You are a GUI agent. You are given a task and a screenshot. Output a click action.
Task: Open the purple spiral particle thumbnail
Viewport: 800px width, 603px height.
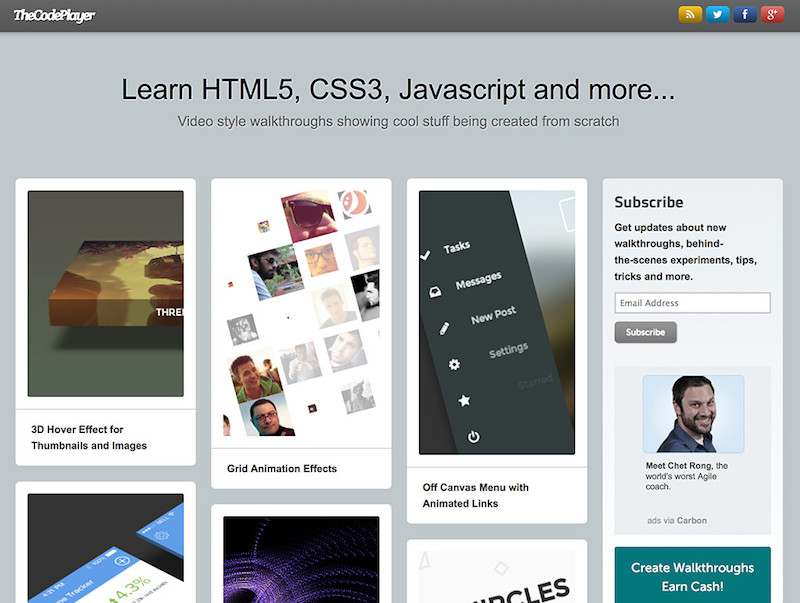pyautogui.click(x=301, y=560)
